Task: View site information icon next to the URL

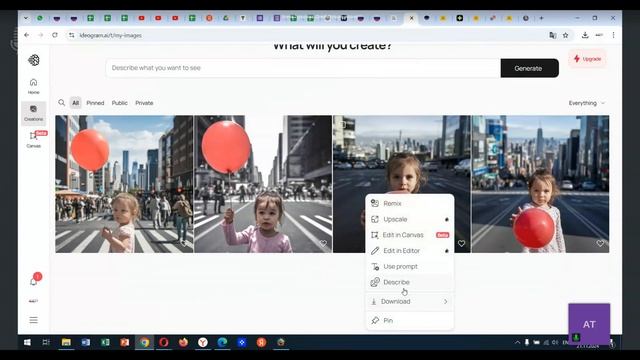Action: [72, 36]
